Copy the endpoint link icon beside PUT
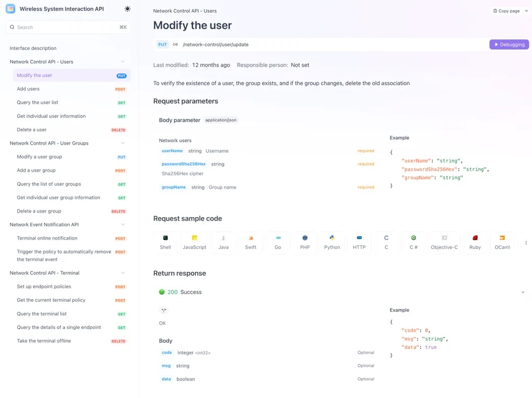 (175, 44)
